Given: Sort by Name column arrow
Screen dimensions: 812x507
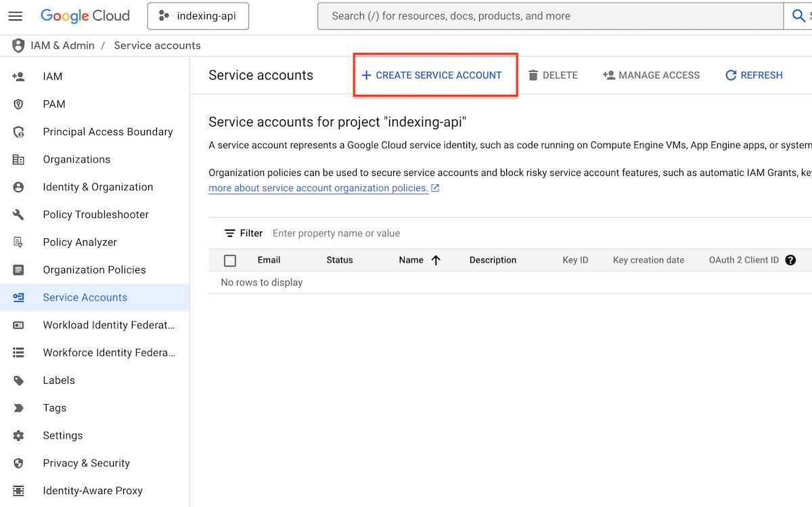Looking at the screenshot, I should point(436,260).
